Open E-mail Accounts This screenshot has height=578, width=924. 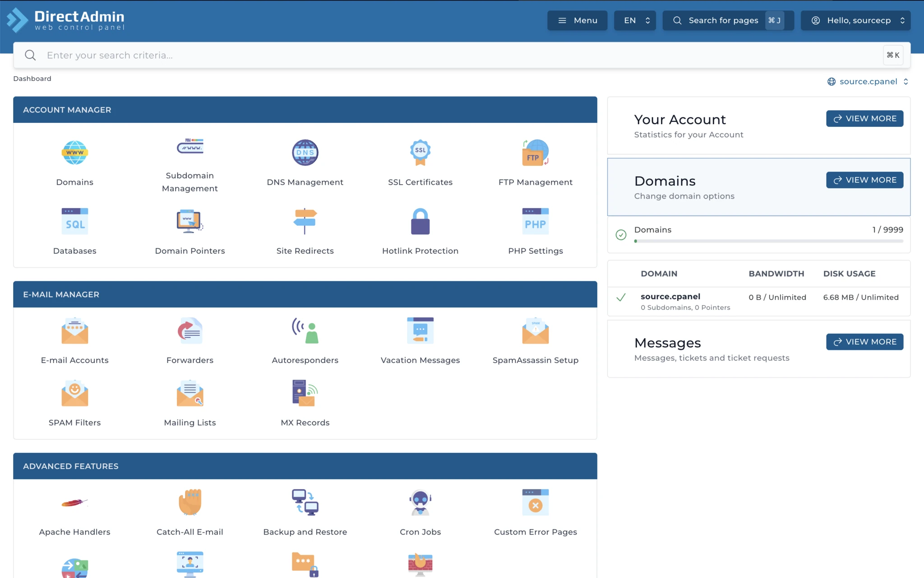[x=74, y=331]
